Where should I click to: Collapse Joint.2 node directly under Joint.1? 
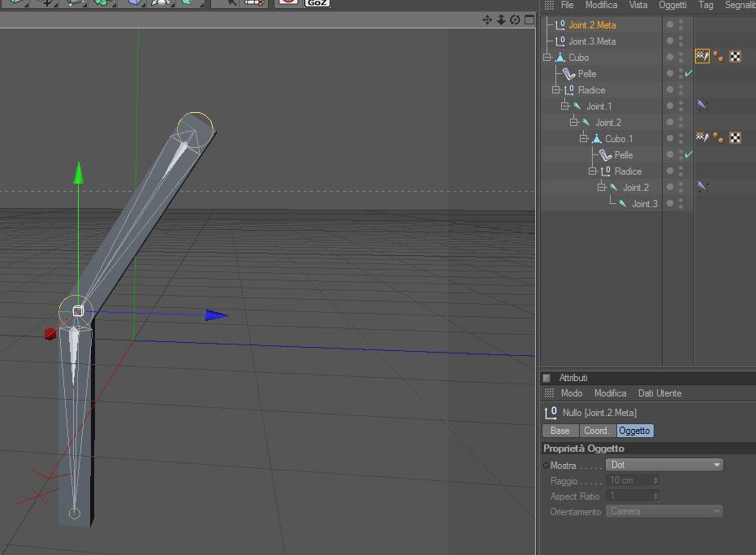coord(574,122)
